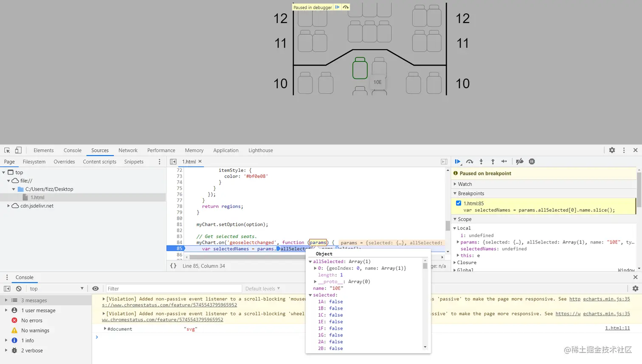Open DevTools three-dot customize menu
The height and width of the screenshot is (364, 642).
click(624, 150)
